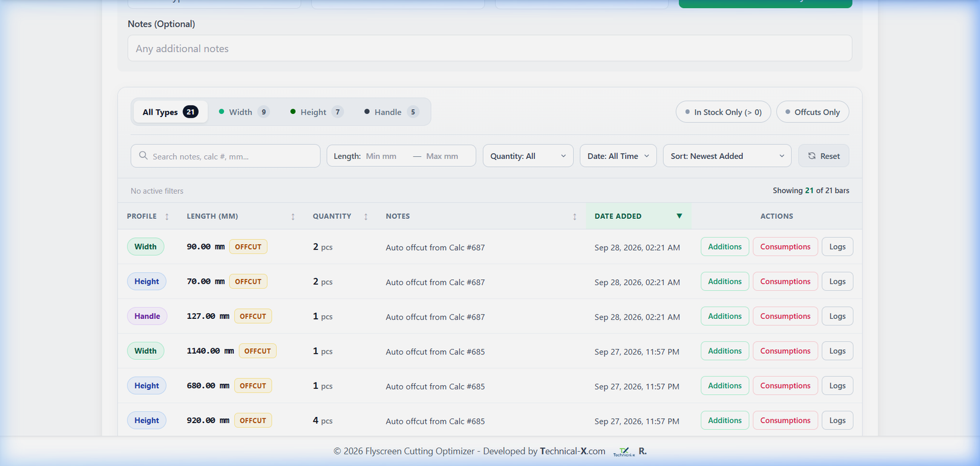Click the search magnifier icon

click(143, 156)
